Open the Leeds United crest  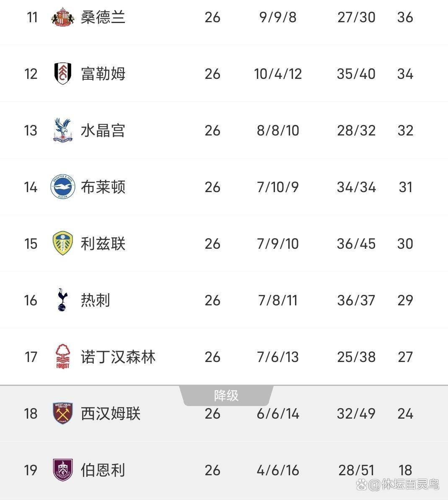[x=63, y=244]
